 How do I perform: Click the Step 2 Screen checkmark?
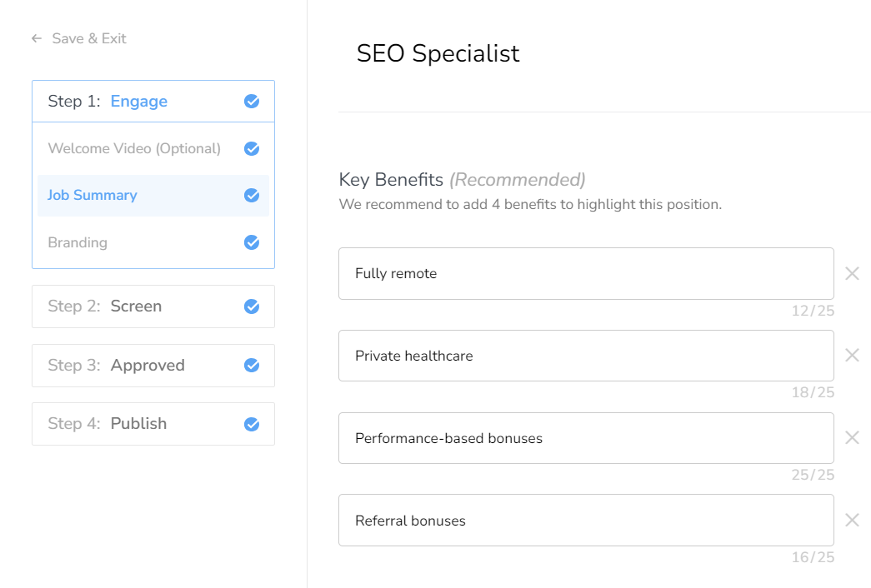pyautogui.click(x=252, y=306)
